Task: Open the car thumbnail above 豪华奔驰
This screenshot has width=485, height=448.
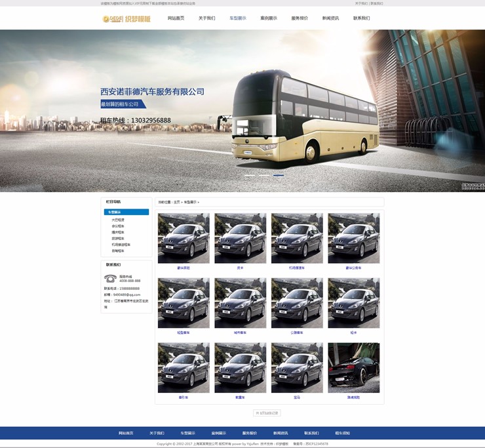Action: [x=184, y=238]
